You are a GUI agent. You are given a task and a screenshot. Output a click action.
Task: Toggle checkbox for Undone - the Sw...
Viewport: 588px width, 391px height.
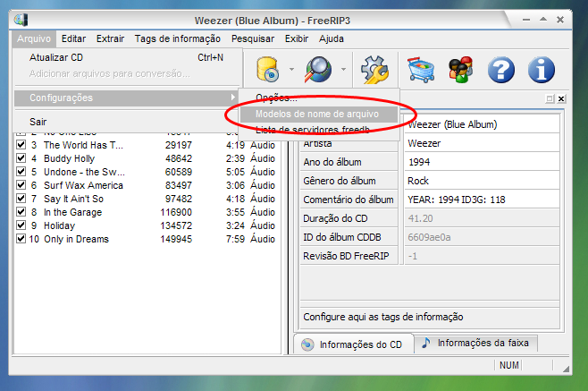click(21, 172)
